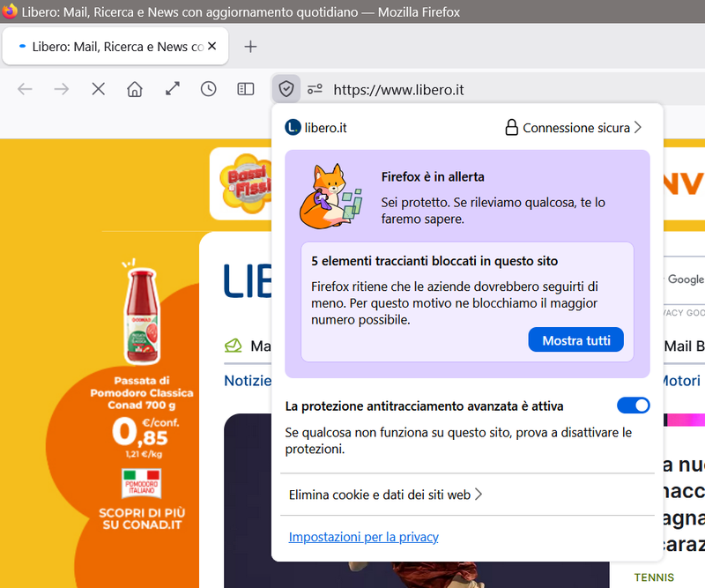Go to the home page

[x=135, y=89]
